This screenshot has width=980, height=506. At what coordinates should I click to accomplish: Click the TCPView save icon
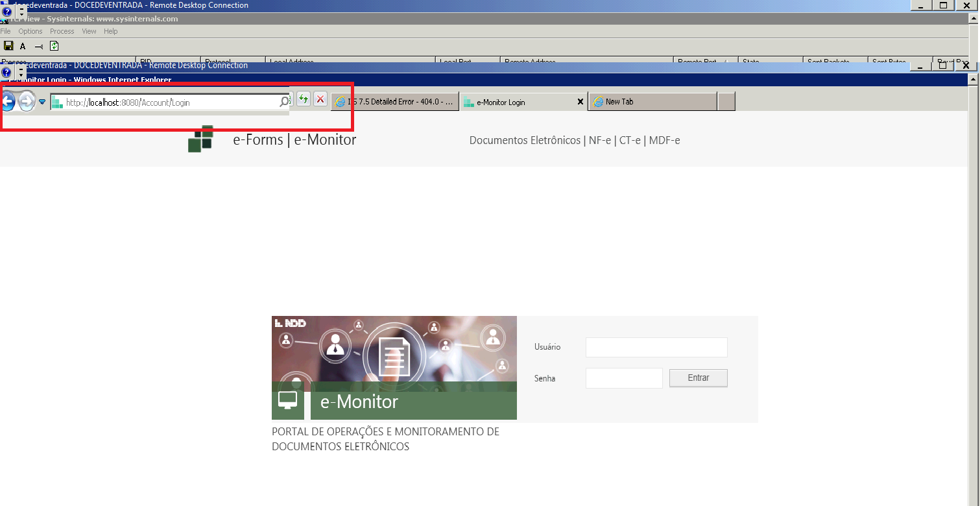tap(8, 46)
